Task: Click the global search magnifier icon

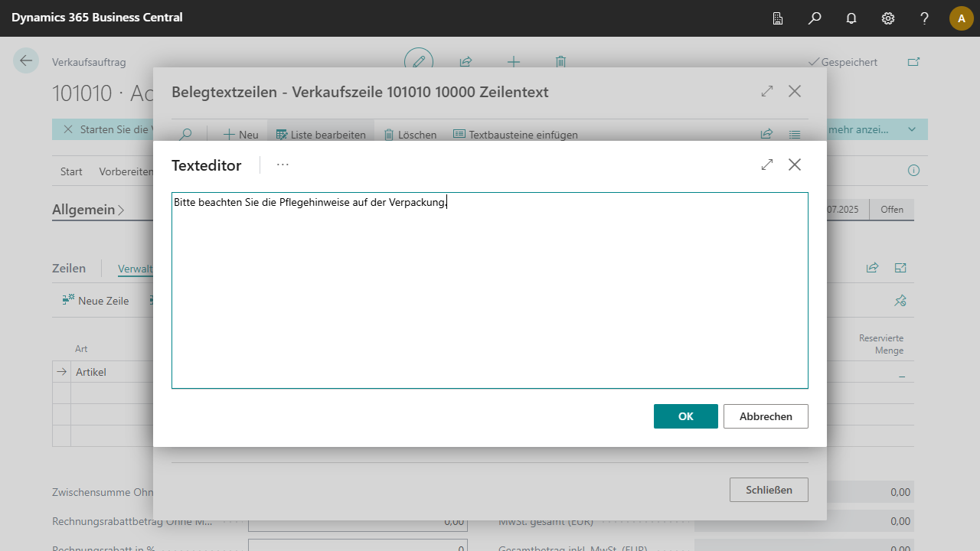Action: pyautogui.click(x=815, y=18)
